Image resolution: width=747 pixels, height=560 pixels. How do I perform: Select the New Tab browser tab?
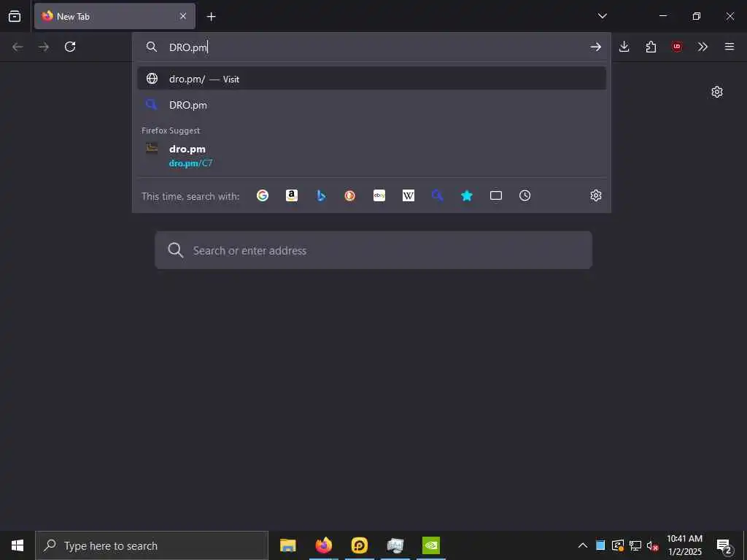click(x=115, y=16)
